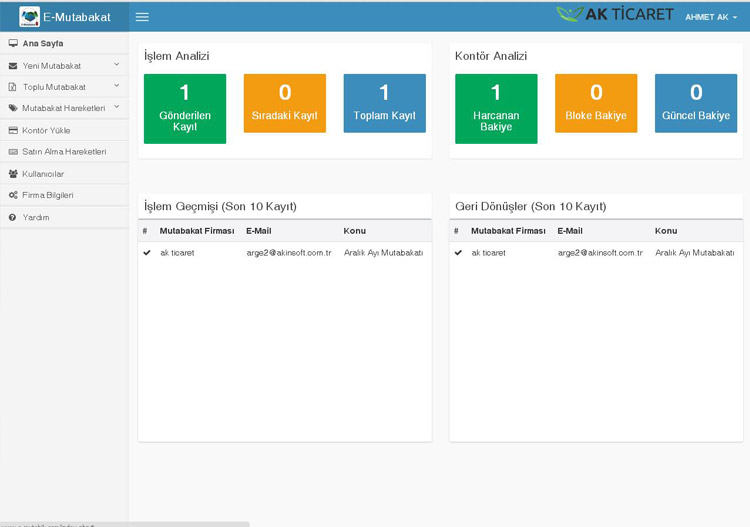Click the checkmark in İşlem Geçmişi row
This screenshot has height=527, width=750.
[x=147, y=253]
